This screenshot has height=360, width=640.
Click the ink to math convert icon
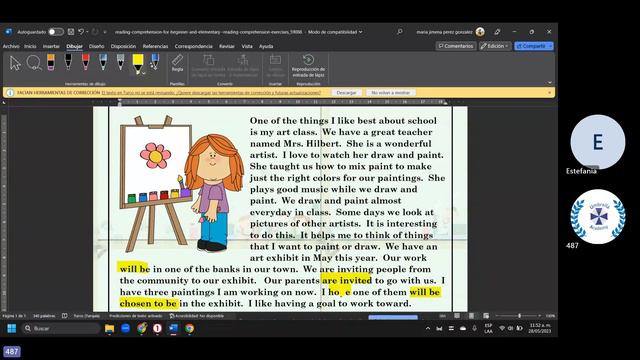(x=243, y=60)
